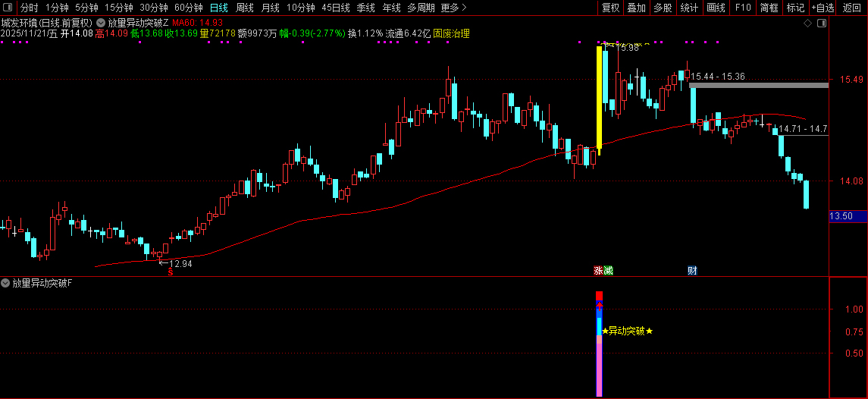The image size is (868, 399).
Task: Toggle the right side panel icon
Action: pyautogui.click(x=822, y=24)
